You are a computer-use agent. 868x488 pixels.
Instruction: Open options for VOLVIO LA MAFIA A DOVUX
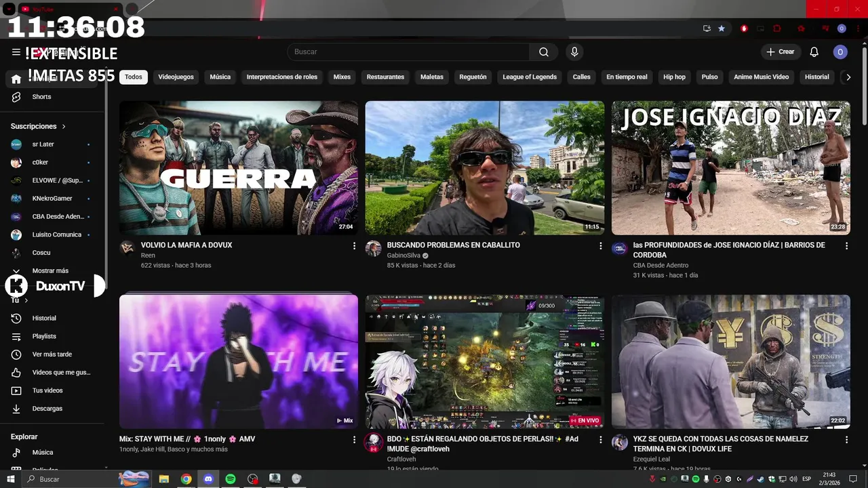click(x=354, y=246)
